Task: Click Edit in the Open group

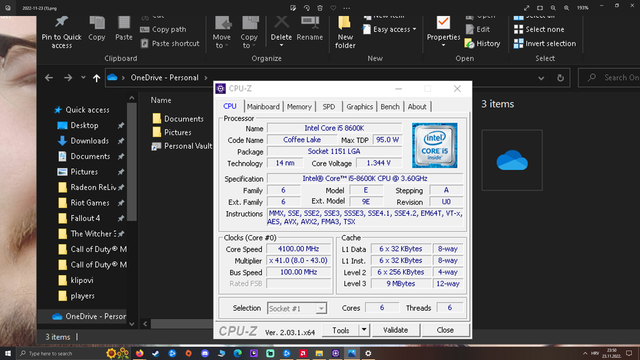Action: [478, 29]
